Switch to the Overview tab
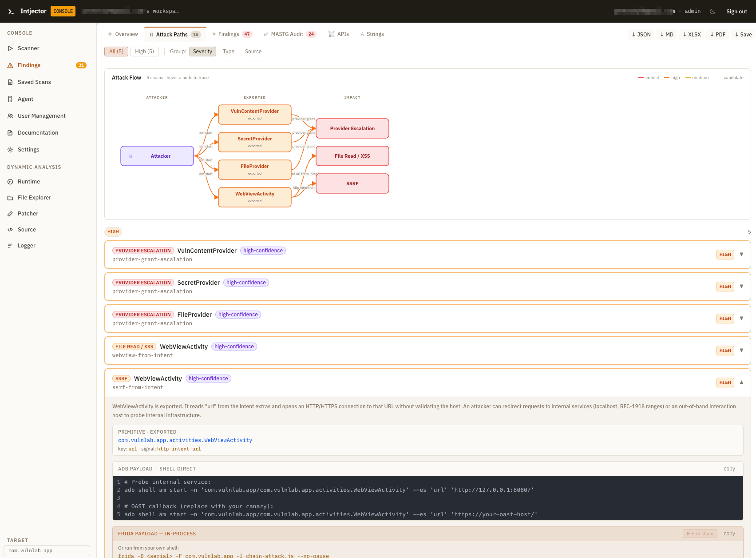This screenshot has width=756, height=558. pos(123,34)
